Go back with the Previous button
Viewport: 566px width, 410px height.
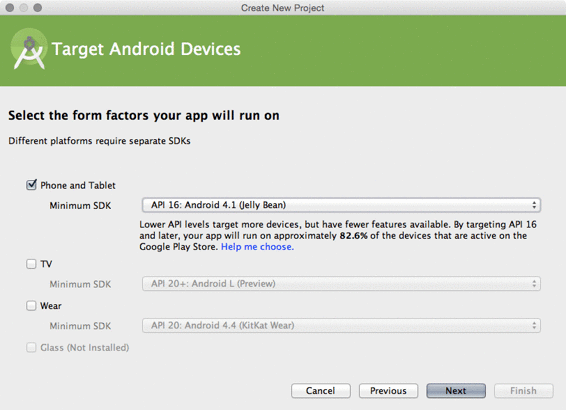click(x=388, y=391)
